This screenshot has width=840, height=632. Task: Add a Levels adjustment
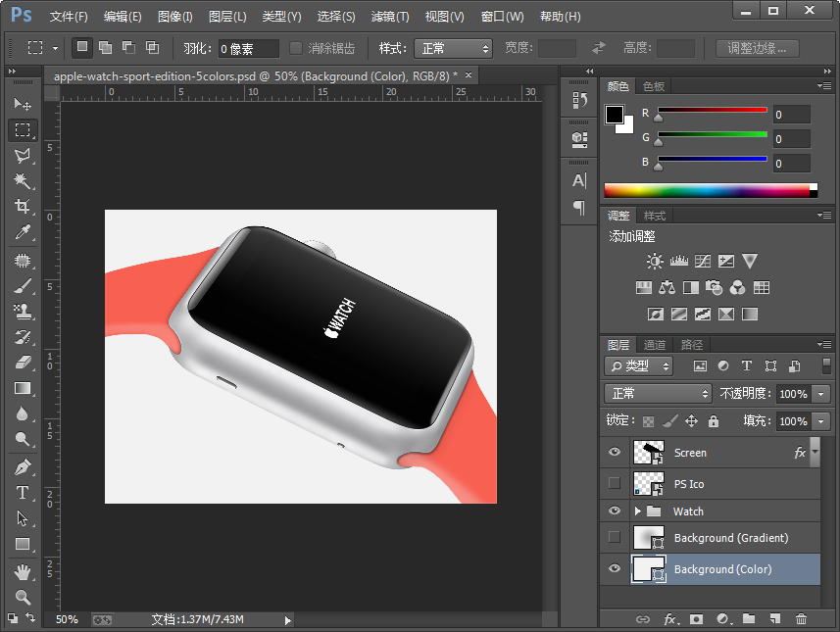point(678,261)
